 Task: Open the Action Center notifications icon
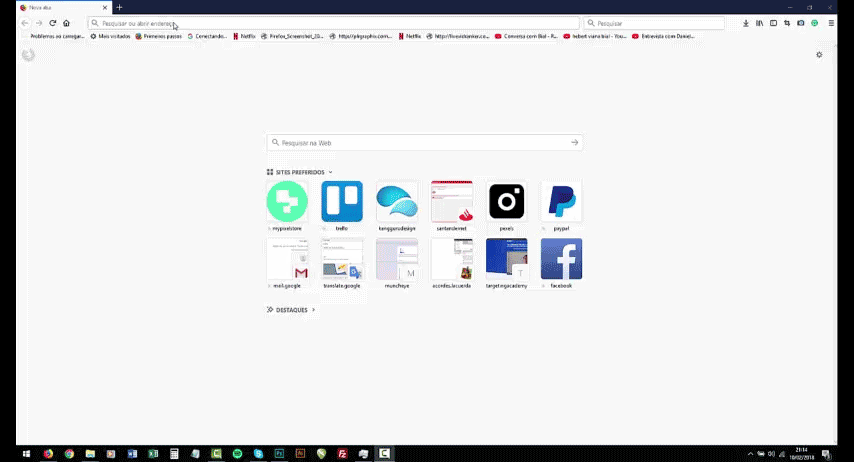pos(826,454)
